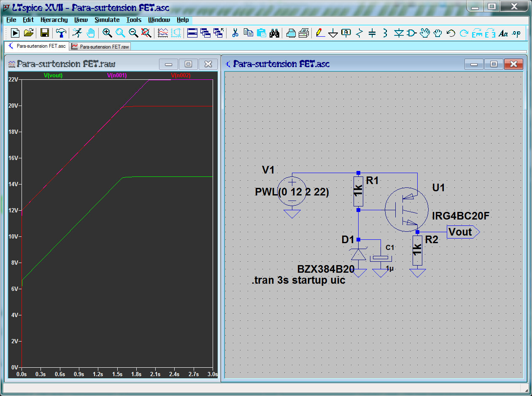Click the Draw wire pencil tool
Screen dimensions: 532x396
pos(320,33)
